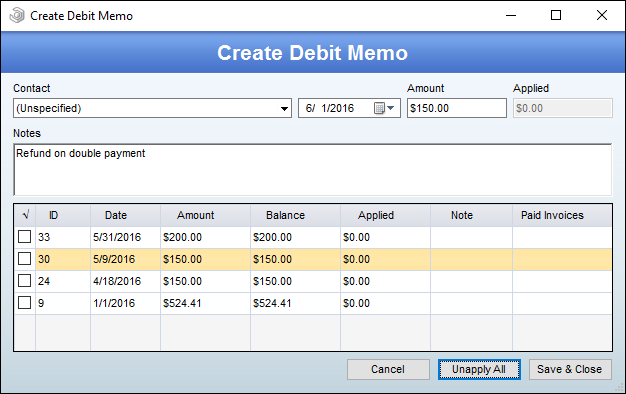
Task: Select the 5/9/2016 date cell
Action: (x=125, y=259)
